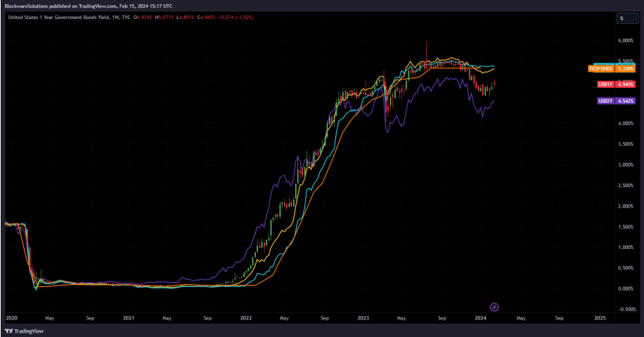Click the purple lightning bolt icon
This screenshot has height=337, width=644.
(494, 307)
